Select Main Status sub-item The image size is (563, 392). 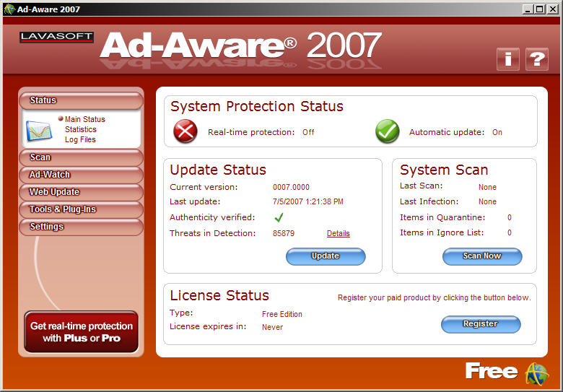pos(84,119)
